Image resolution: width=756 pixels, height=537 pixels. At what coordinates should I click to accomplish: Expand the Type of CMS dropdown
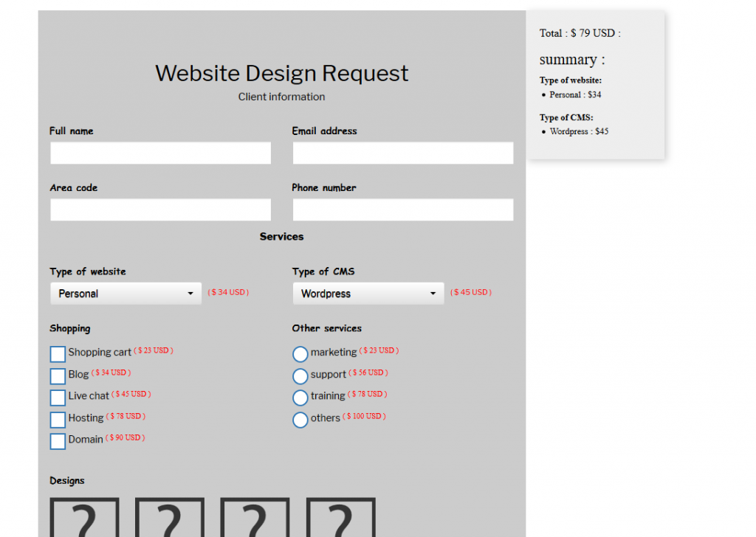coord(368,293)
